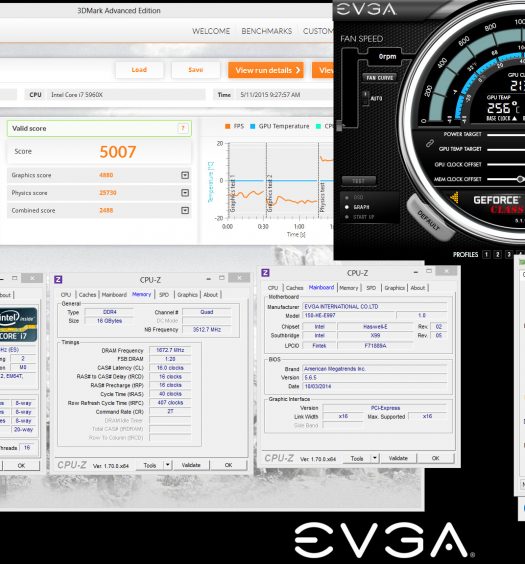Click the link icon beside GPU Temp Target

tap(429, 144)
